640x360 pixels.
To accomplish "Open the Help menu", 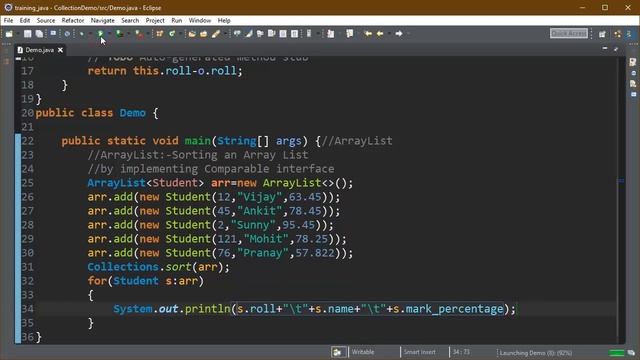I will coord(224,20).
